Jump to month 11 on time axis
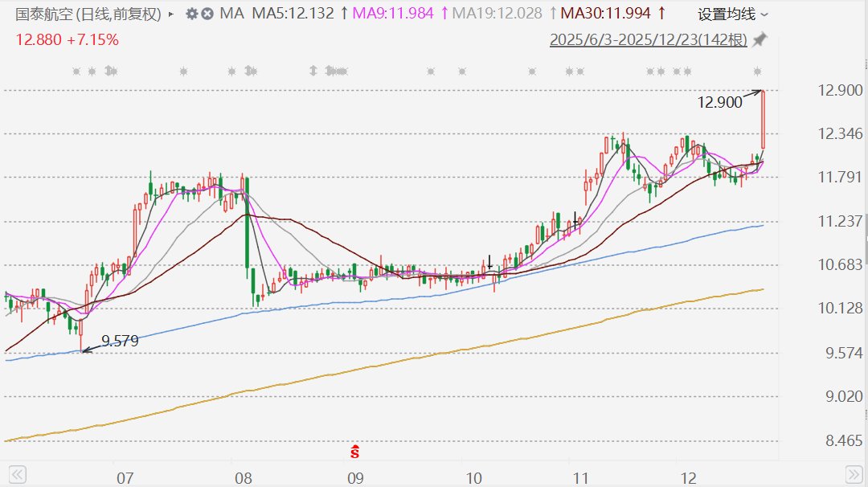Image resolution: width=868 pixels, height=487 pixels. point(580,478)
